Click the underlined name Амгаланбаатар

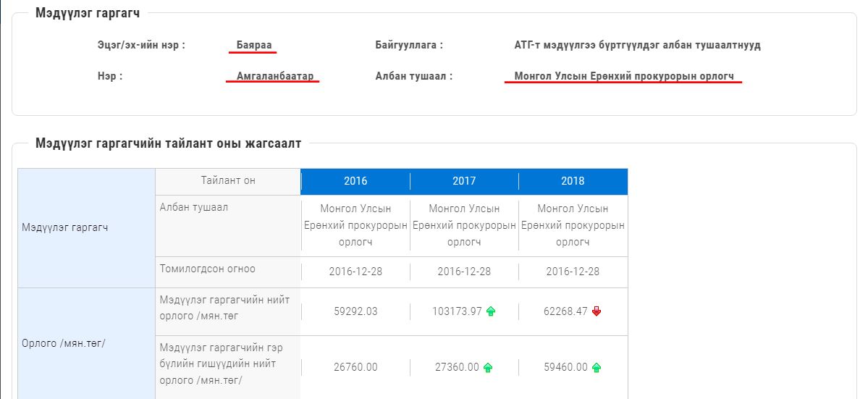click(273, 75)
